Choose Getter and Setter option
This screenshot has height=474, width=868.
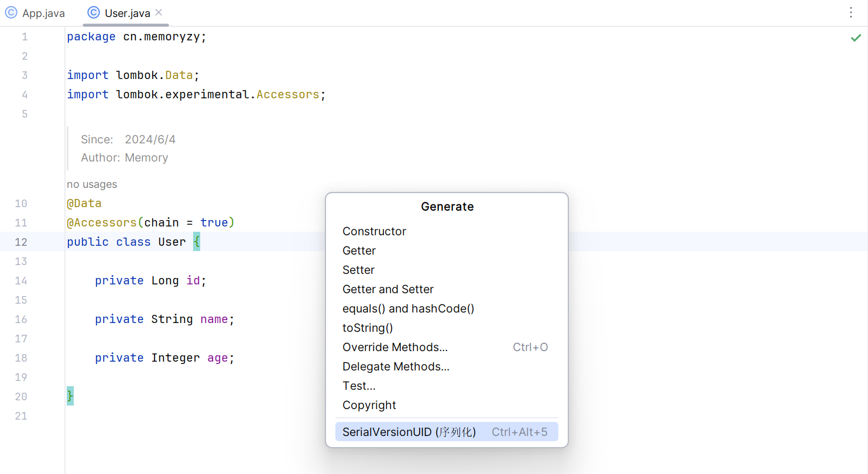[387, 289]
